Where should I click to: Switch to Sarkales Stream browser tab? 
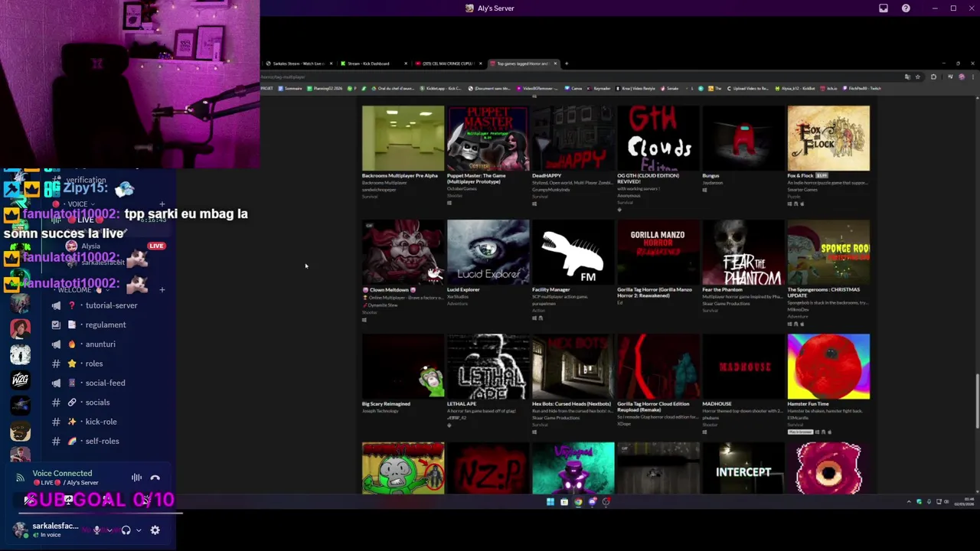299,64
